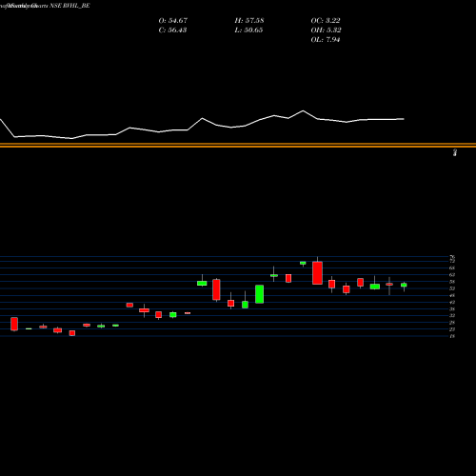Click the close value C: 56.43
The height and width of the screenshot is (476, 476).
172,30
